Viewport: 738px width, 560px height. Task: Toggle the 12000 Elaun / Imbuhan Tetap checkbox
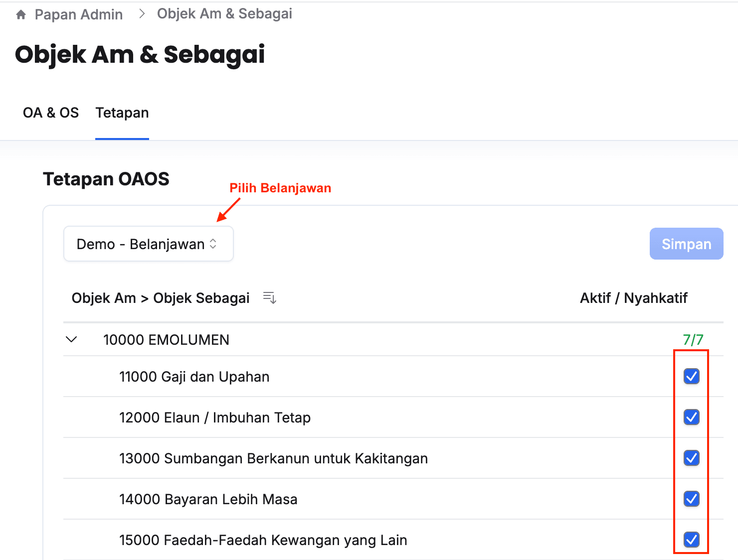(x=691, y=417)
